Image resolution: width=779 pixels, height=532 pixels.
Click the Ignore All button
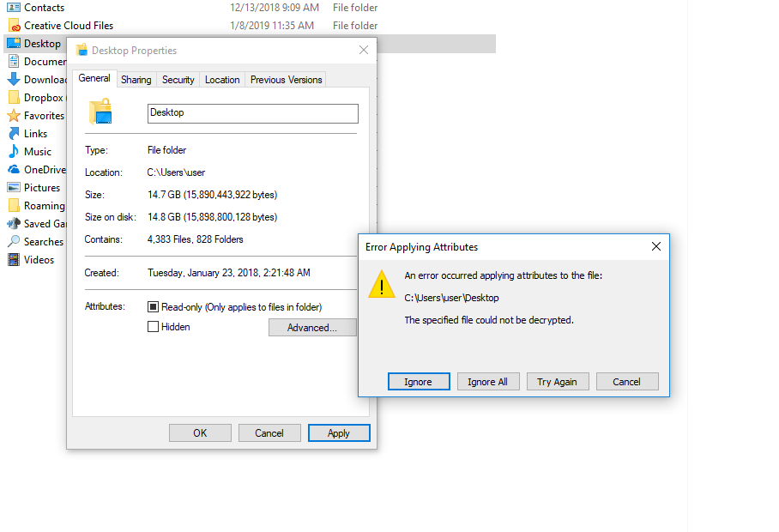point(488,382)
